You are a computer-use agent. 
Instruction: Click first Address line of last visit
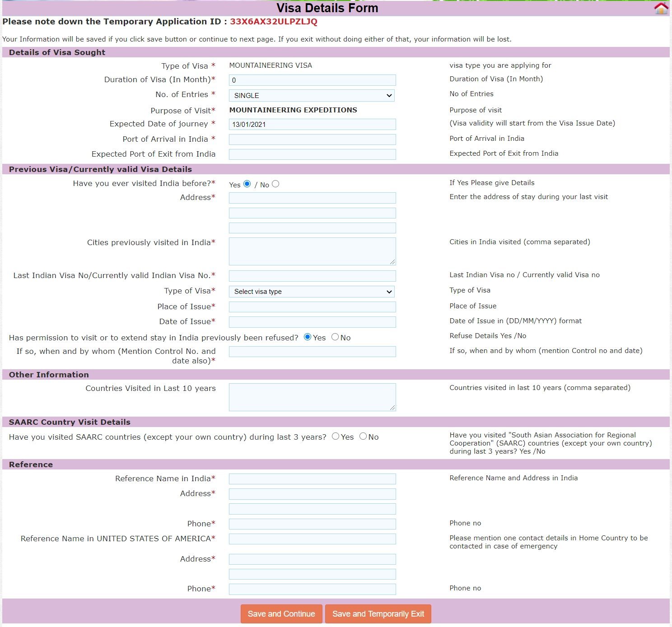click(313, 198)
